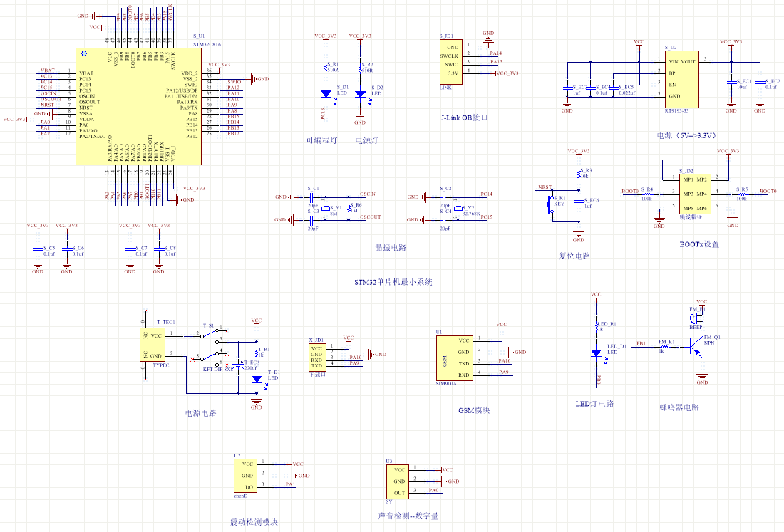784x532 pixels.
Task: Click the PA14 net label on S_JD1
Action: pos(496,53)
